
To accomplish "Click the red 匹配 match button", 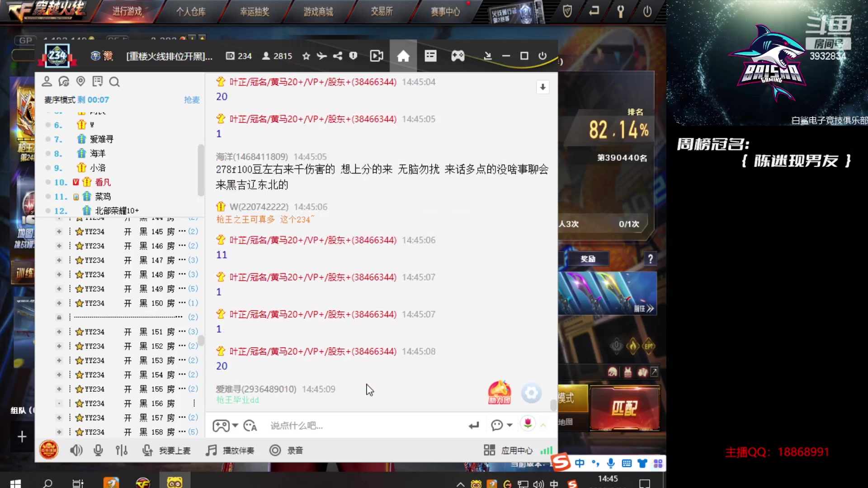I will pyautogui.click(x=625, y=408).
